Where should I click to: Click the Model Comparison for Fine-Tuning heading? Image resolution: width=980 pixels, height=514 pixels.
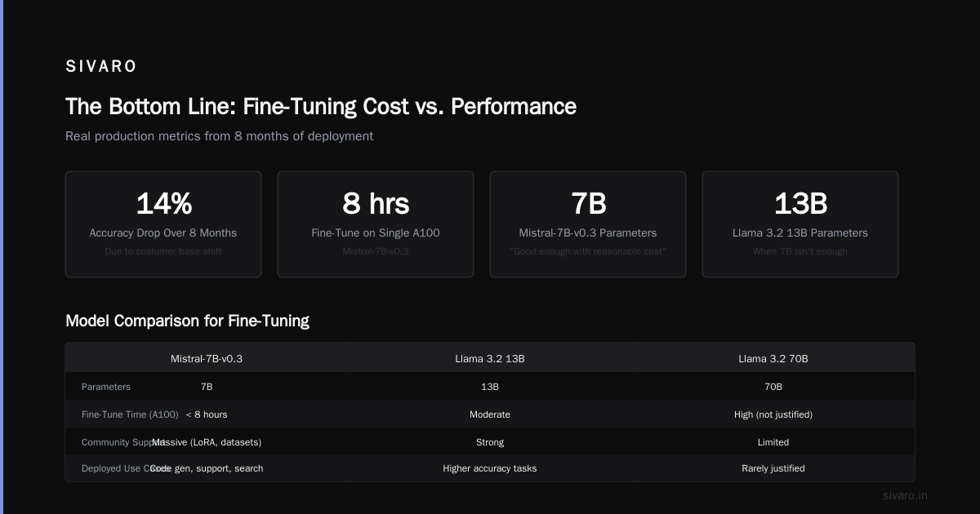(x=187, y=321)
